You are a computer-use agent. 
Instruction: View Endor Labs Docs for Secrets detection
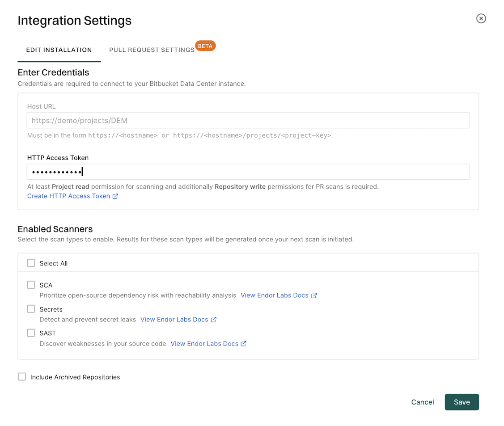[x=174, y=319]
